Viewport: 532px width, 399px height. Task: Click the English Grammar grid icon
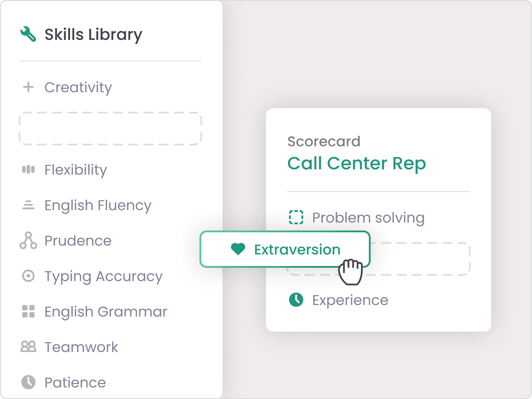click(x=28, y=312)
